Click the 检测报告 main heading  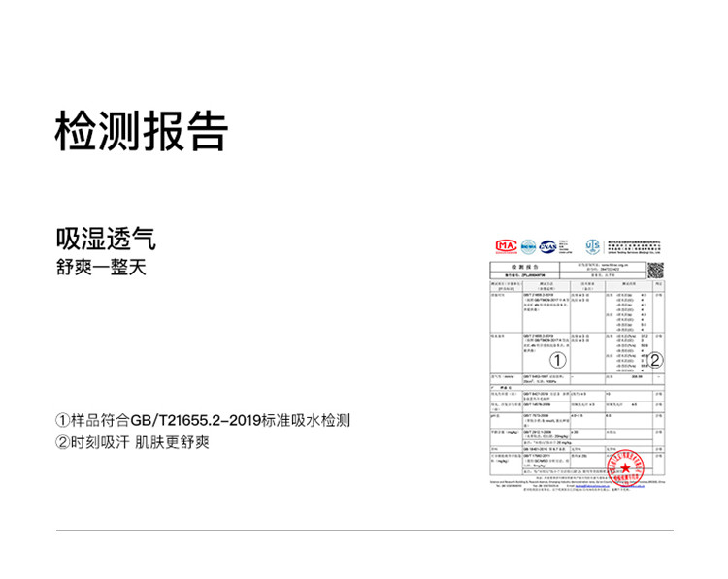(x=142, y=129)
